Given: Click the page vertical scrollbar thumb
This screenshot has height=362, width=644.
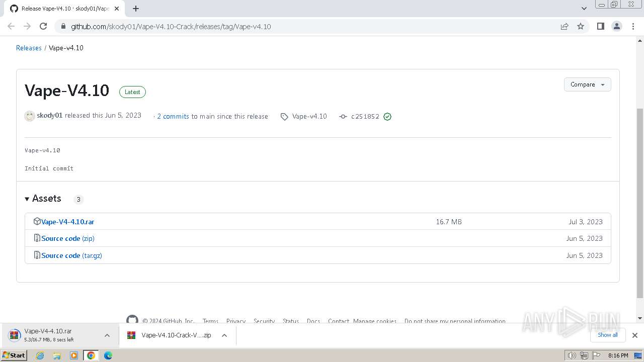Looking at the screenshot, I should coord(639,204).
